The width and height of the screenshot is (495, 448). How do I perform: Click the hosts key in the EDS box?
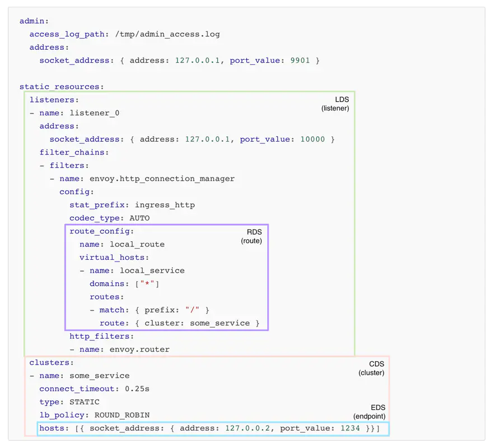pos(52,429)
